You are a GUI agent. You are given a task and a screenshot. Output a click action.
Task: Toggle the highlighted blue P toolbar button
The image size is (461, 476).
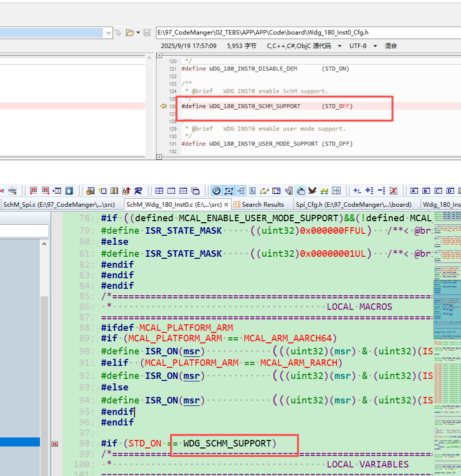coord(216,191)
